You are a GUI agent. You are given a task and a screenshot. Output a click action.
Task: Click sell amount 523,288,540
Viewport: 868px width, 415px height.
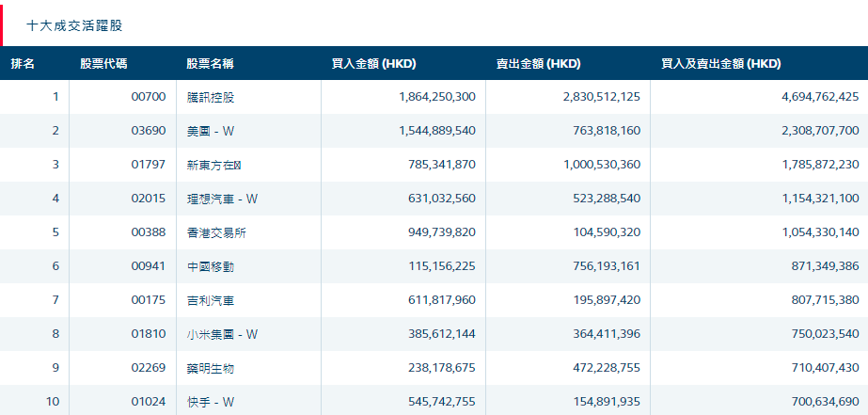click(x=608, y=199)
